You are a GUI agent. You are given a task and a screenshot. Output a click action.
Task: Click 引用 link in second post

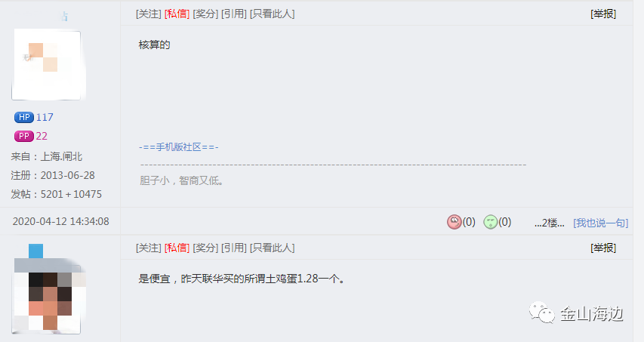234,248
